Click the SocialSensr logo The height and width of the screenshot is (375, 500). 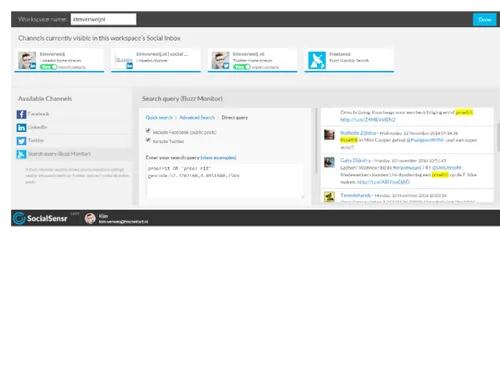click(x=40, y=218)
